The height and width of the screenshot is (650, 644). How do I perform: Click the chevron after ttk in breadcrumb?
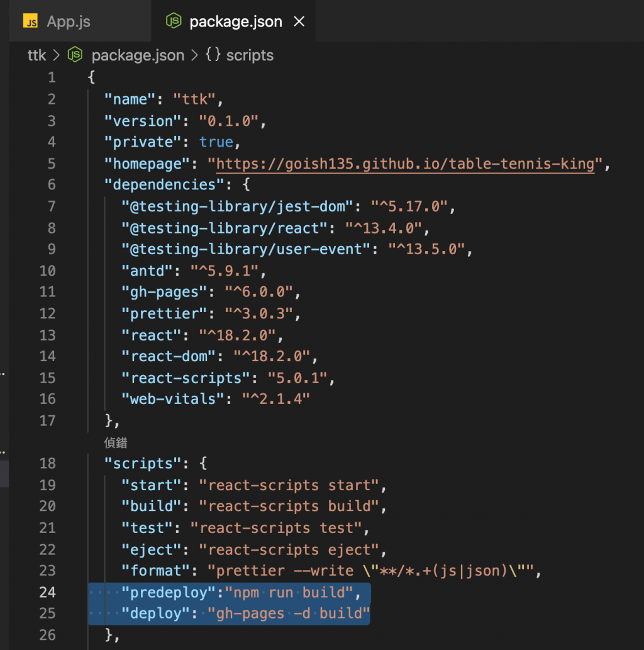tap(55, 55)
